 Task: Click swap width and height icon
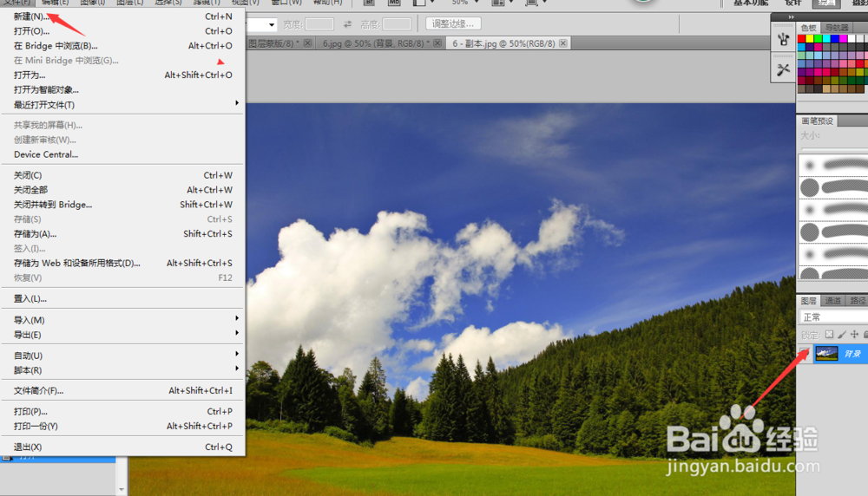click(x=348, y=24)
